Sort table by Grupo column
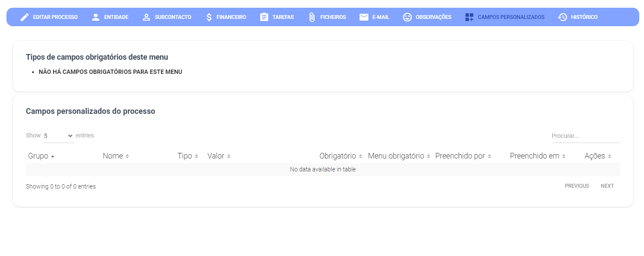 click(x=38, y=156)
